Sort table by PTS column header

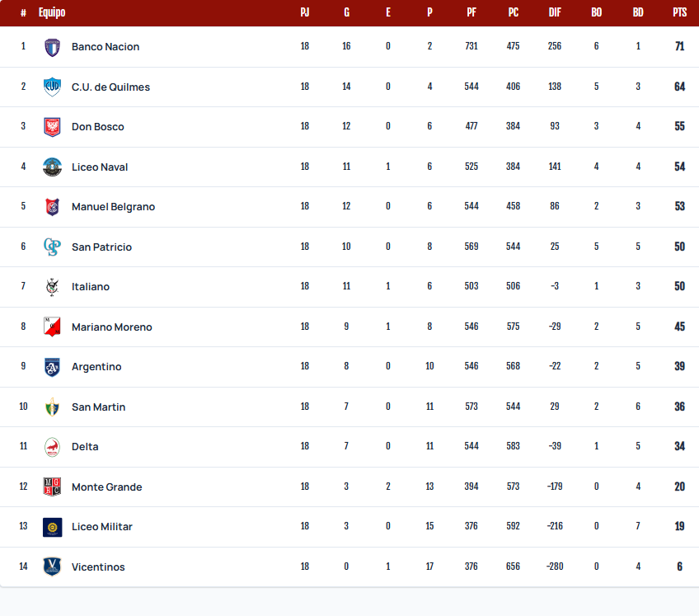[x=679, y=12]
